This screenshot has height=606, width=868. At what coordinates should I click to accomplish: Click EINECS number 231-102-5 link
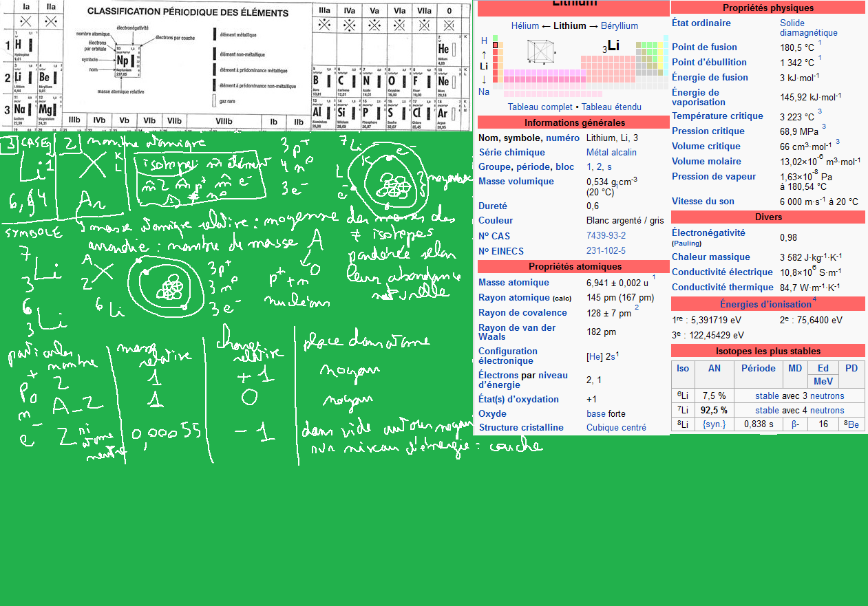click(x=606, y=251)
